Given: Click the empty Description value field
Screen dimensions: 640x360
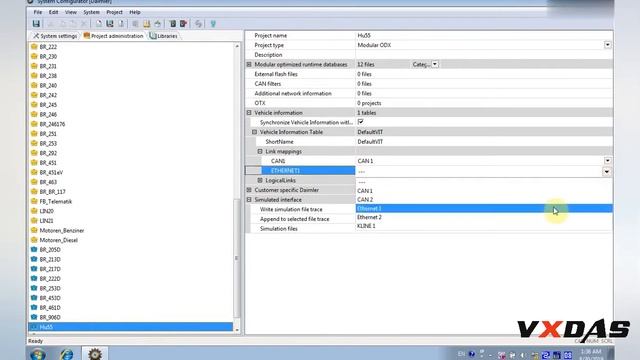Looking at the screenshot, I should coord(484,55).
